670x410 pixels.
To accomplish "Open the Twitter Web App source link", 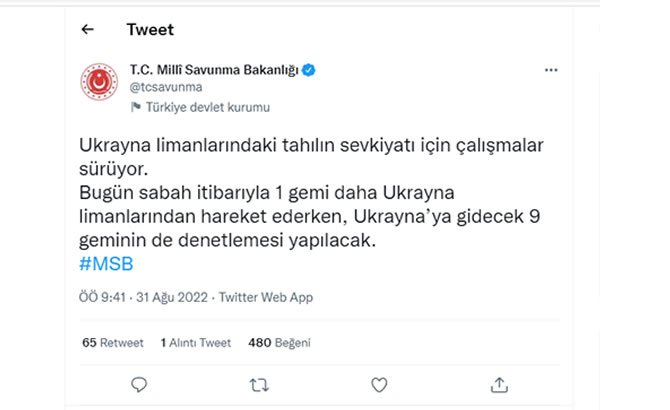I will [x=266, y=297].
